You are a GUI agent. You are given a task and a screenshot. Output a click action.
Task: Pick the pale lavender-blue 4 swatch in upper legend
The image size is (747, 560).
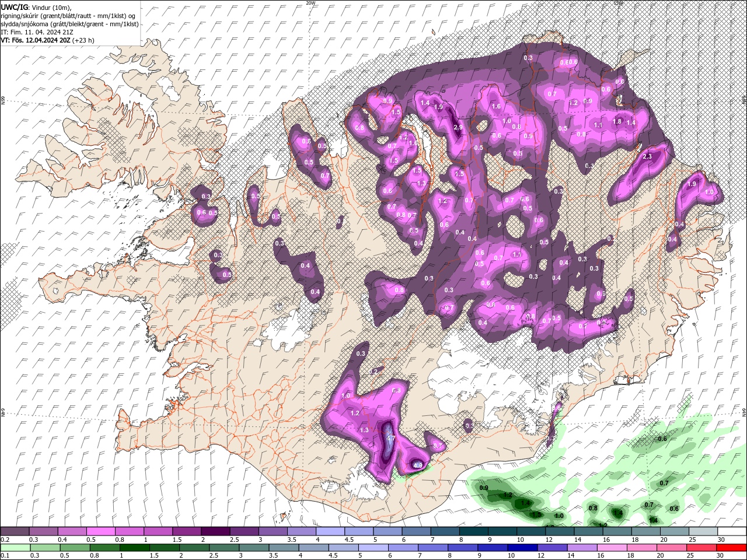tap(330, 531)
